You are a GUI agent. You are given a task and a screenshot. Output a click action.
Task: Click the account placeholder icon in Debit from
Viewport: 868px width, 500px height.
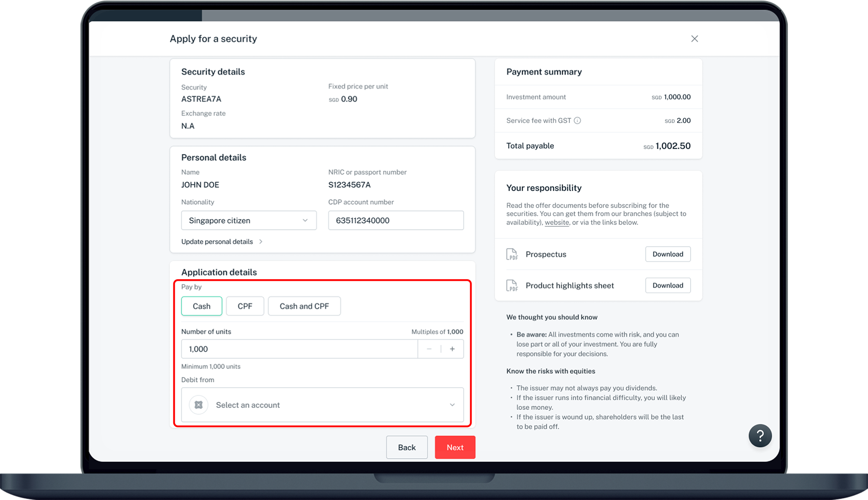click(x=199, y=405)
